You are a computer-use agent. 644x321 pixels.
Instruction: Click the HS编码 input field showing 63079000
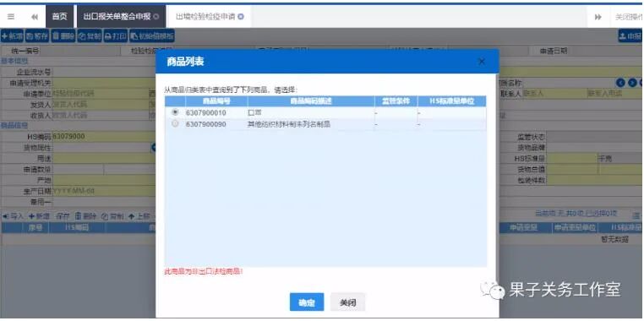[x=104, y=136]
